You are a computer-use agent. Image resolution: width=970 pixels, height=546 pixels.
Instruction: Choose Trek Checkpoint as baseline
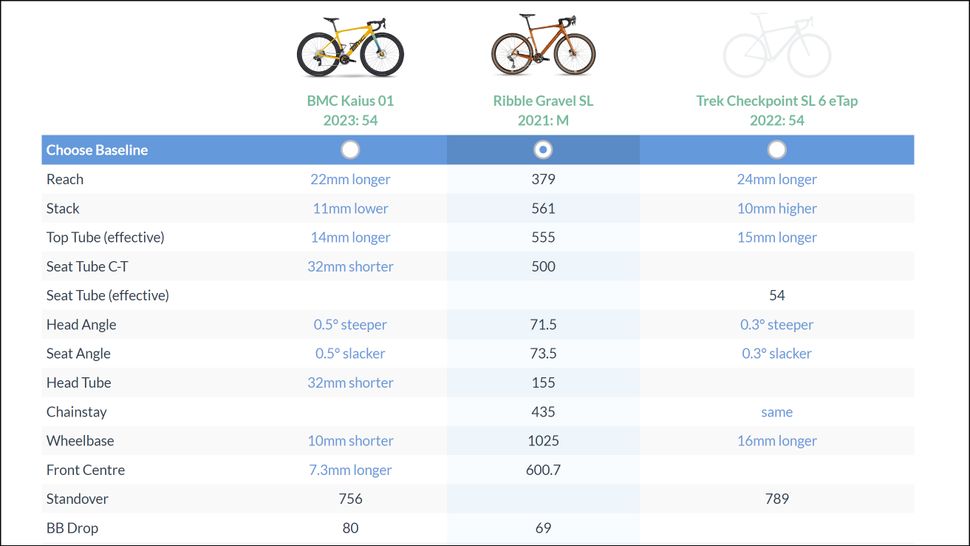pos(777,150)
